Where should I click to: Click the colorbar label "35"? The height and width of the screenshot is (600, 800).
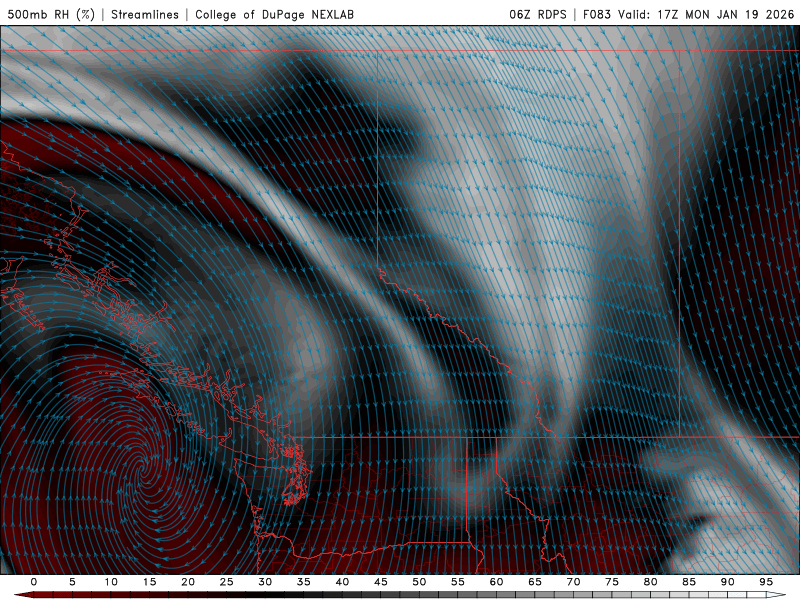coord(304,582)
